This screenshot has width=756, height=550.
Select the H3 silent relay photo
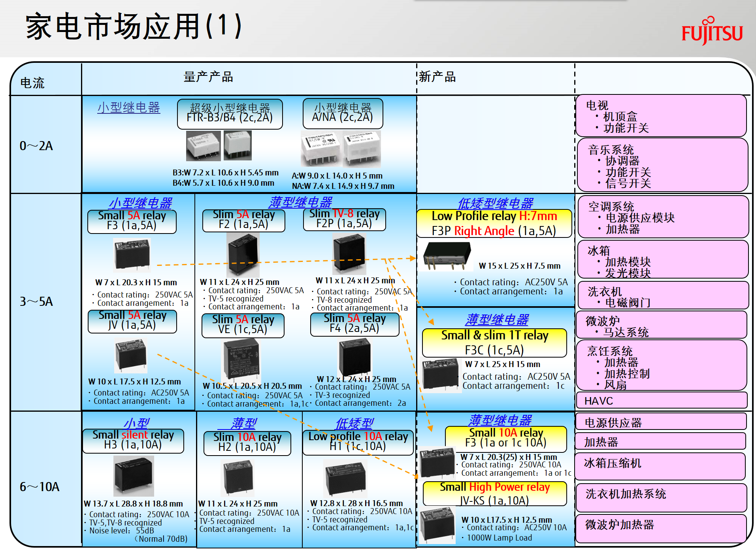point(134,476)
